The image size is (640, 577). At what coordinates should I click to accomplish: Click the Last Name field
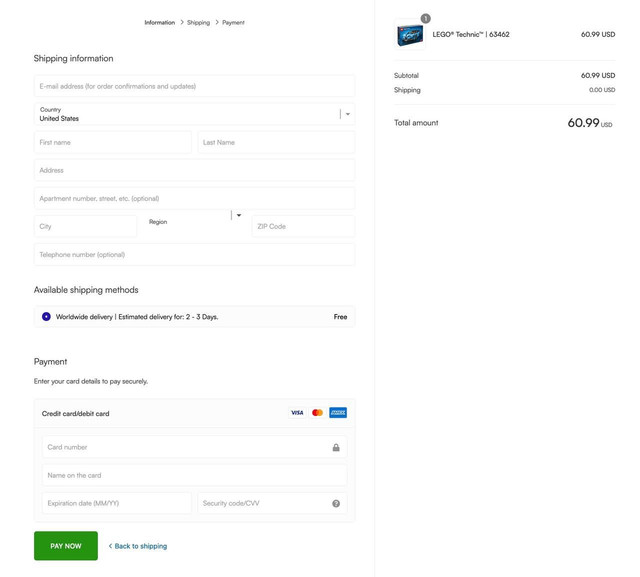[x=276, y=142]
